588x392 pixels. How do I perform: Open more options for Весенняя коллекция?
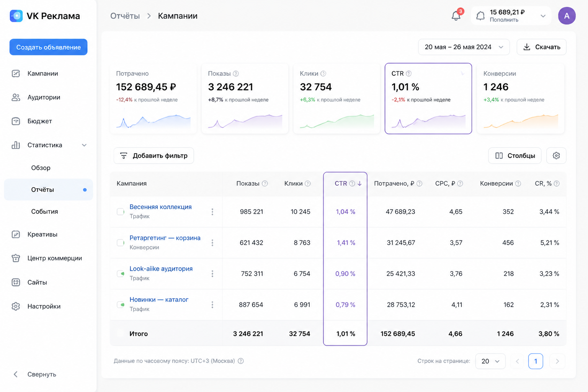click(212, 212)
